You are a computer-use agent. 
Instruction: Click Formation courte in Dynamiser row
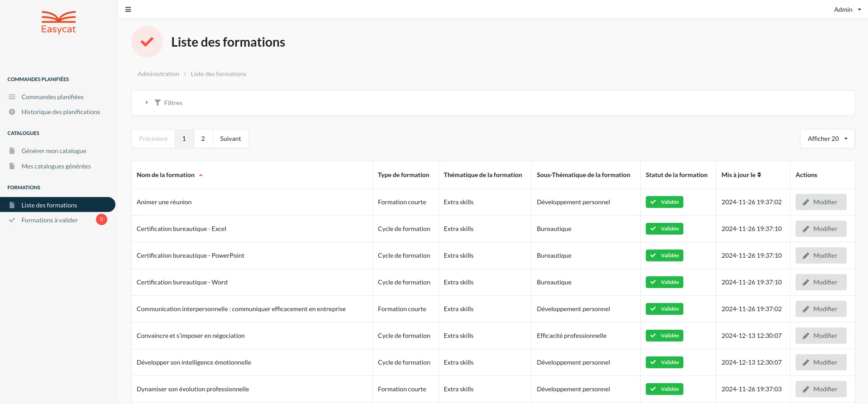click(402, 389)
